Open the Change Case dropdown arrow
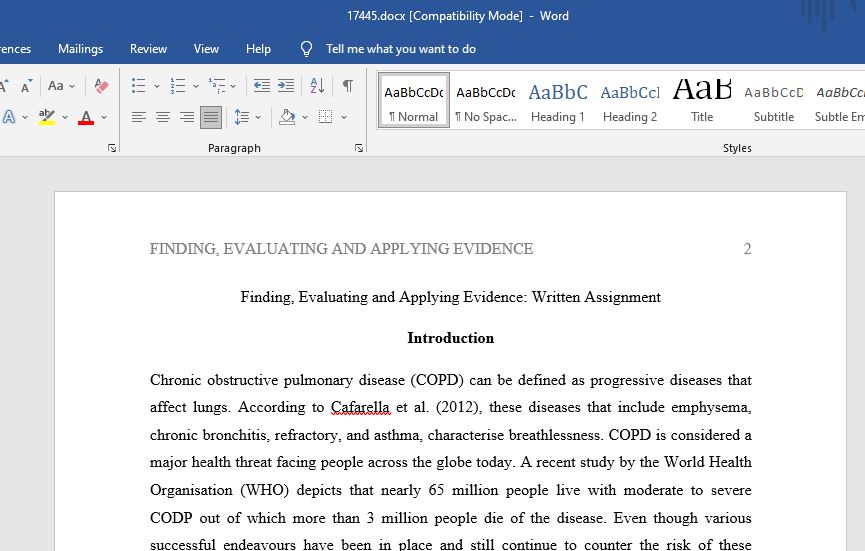The width and height of the screenshot is (865, 551). click(x=72, y=87)
